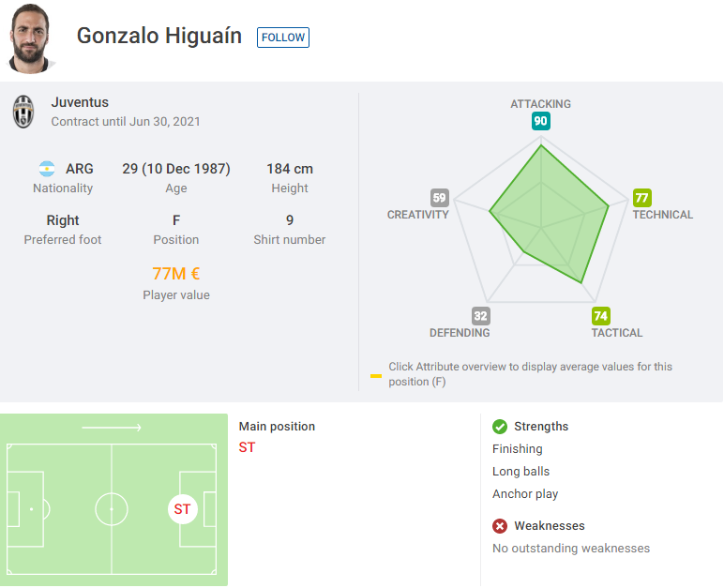Click the Attacking 90 rating badge
Image resolution: width=724 pixels, height=588 pixels.
540,121
